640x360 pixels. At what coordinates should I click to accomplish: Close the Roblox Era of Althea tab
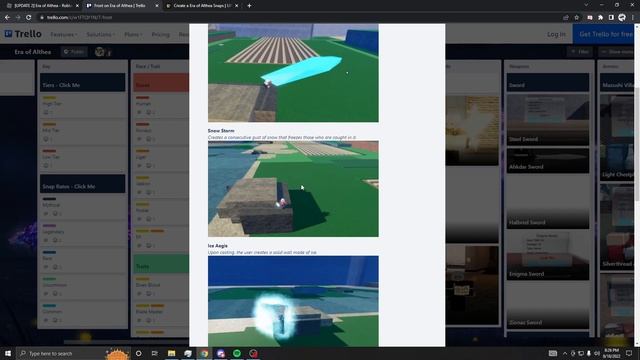click(x=77, y=6)
